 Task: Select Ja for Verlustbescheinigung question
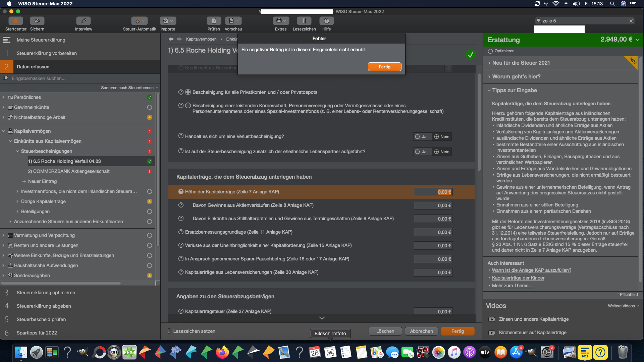coord(418,137)
